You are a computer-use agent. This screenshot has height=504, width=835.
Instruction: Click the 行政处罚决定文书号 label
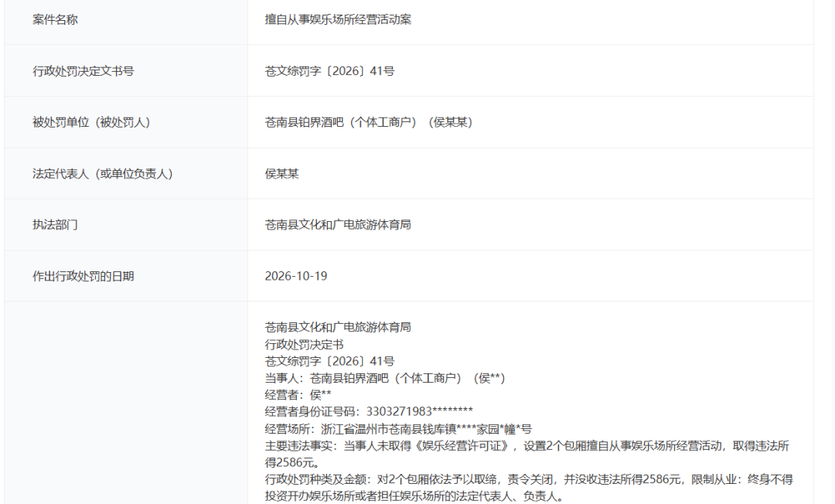(83, 71)
